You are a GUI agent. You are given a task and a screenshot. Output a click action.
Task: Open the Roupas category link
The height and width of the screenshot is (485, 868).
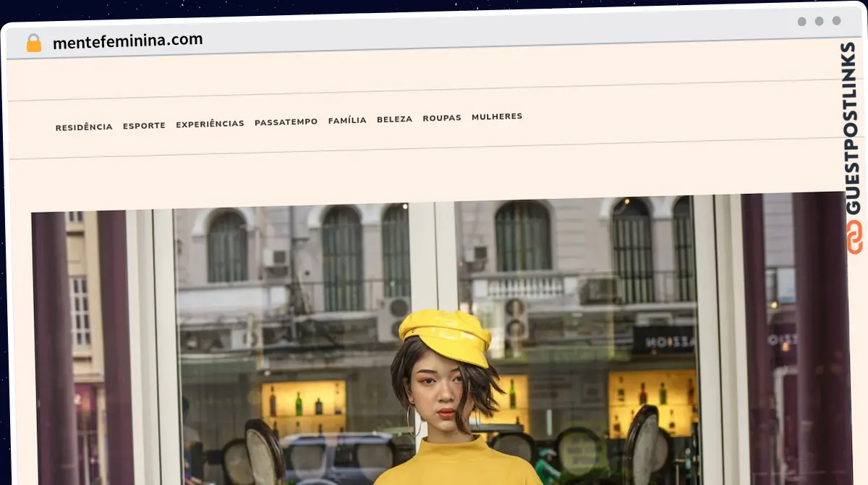442,117
